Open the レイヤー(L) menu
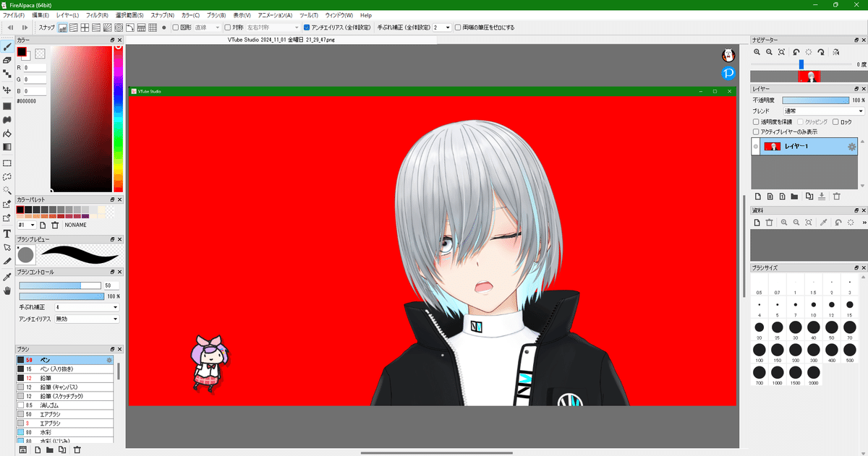This screenshot has height=456, width=868. click(x=67, y=15)
